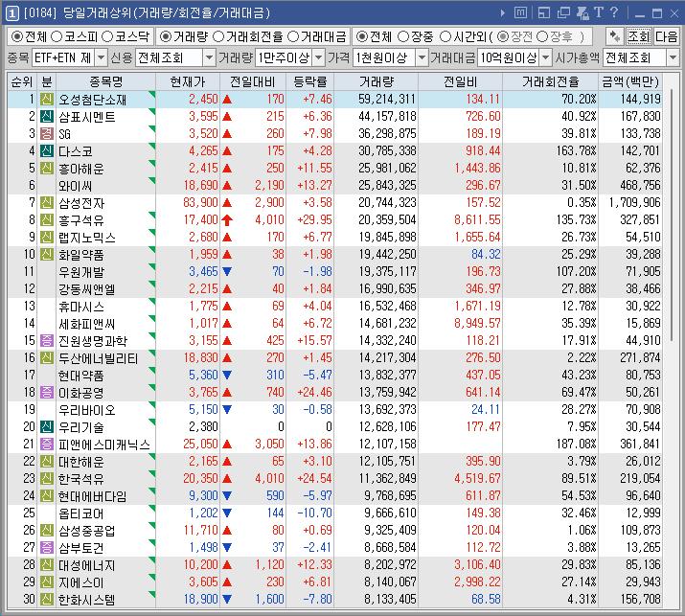
Task: Sort by the 현재가 column header
Action: coord(188,81)
